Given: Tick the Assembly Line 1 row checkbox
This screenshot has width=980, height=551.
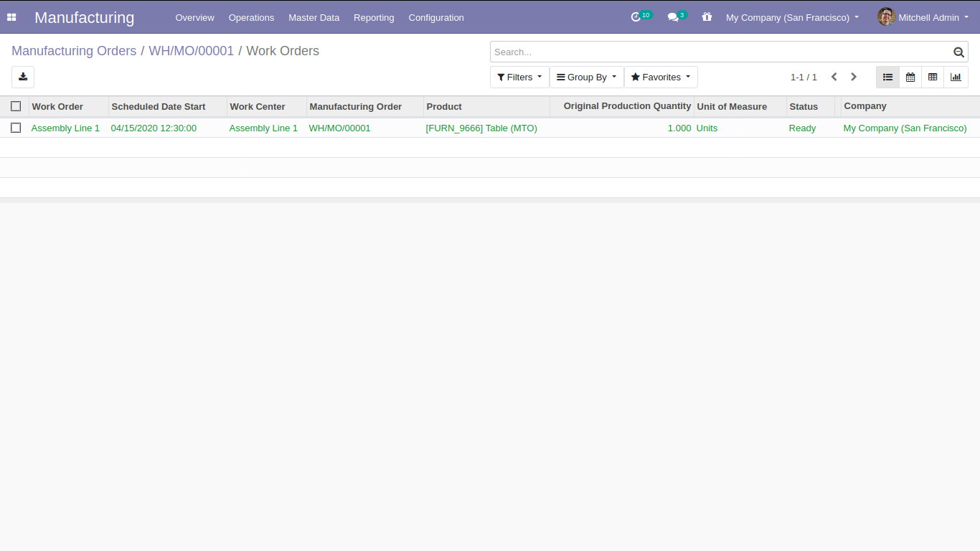Looking at the screenshot, I should pyautogui.click(x=16, y=128).
